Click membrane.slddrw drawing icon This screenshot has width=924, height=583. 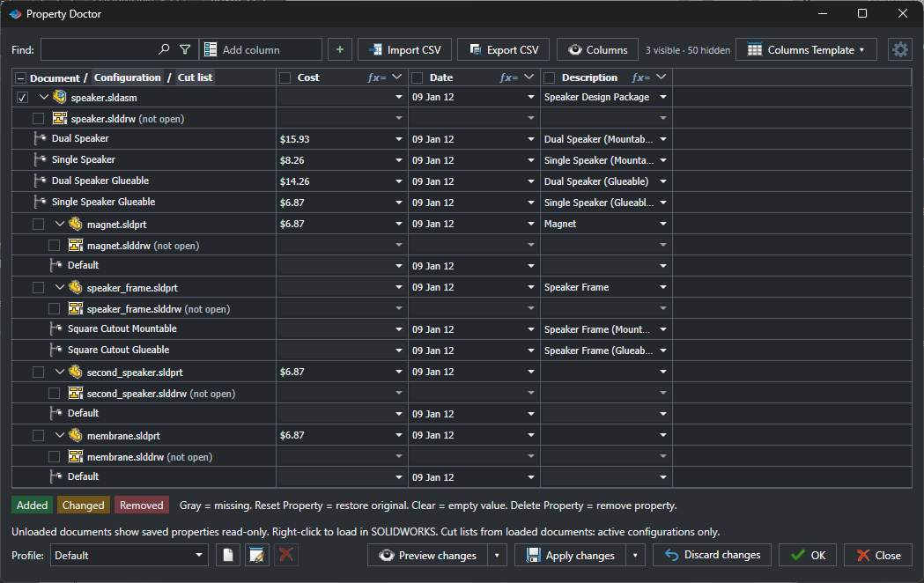pos(76,456)
